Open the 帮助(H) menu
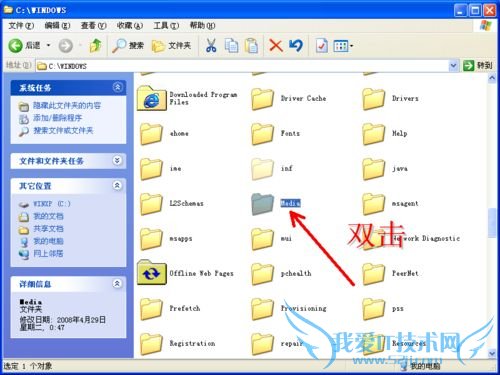This screenshot has height=375, width=500. tap(202, 25)
